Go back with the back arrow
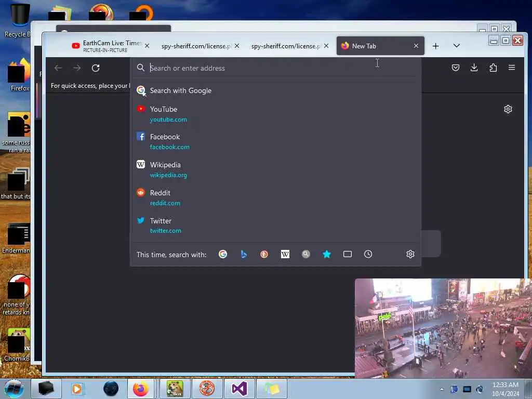Viewport: 532px width, 399px height. tap(58, 68)
